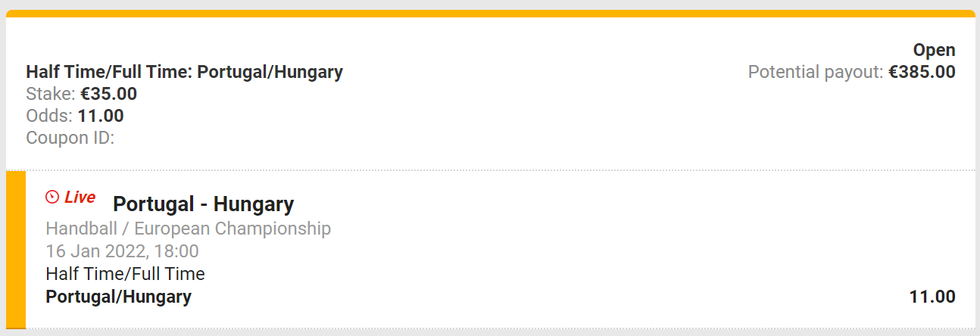Select the bold 11.00 odds in header
This screenshot has width=980, height=336.
101,116
